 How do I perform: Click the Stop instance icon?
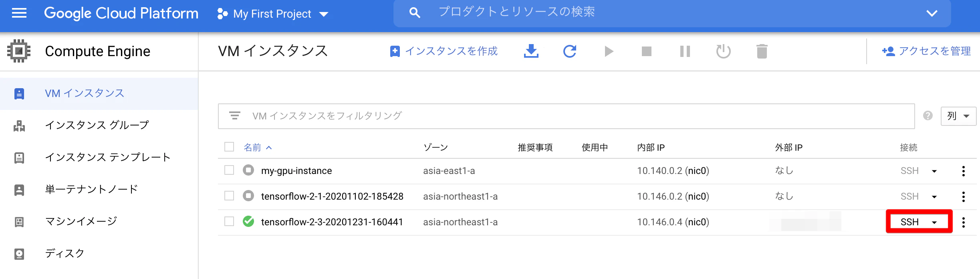(647, 51)
